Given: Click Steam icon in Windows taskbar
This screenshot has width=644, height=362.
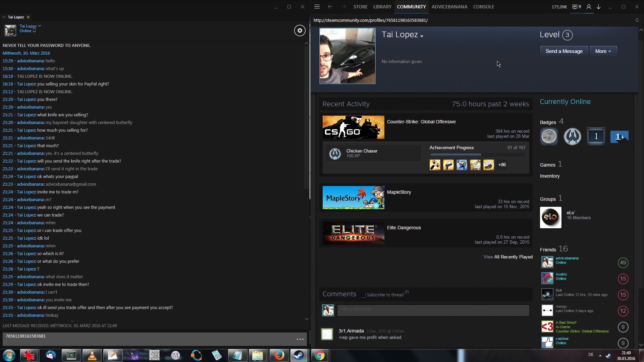Looking at the screenshot, I should pyautogui.click(x=299, y=355).
